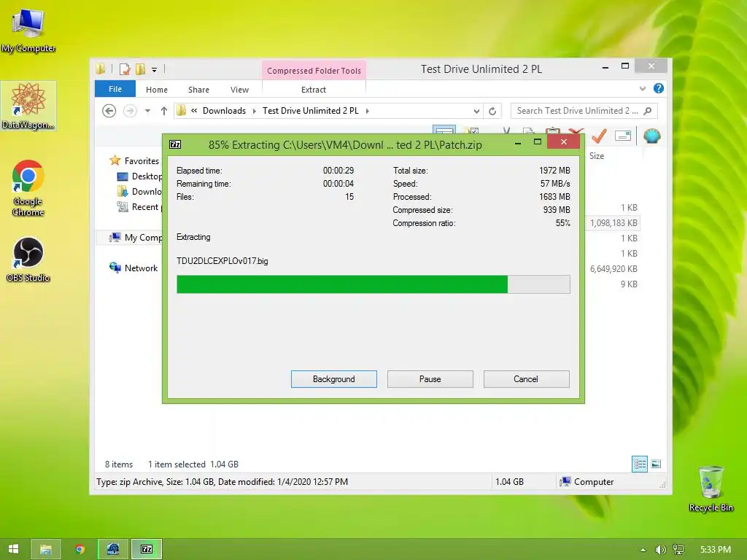
Task: Launch DataWagon desktop shortcut
Action: (28, 106)
